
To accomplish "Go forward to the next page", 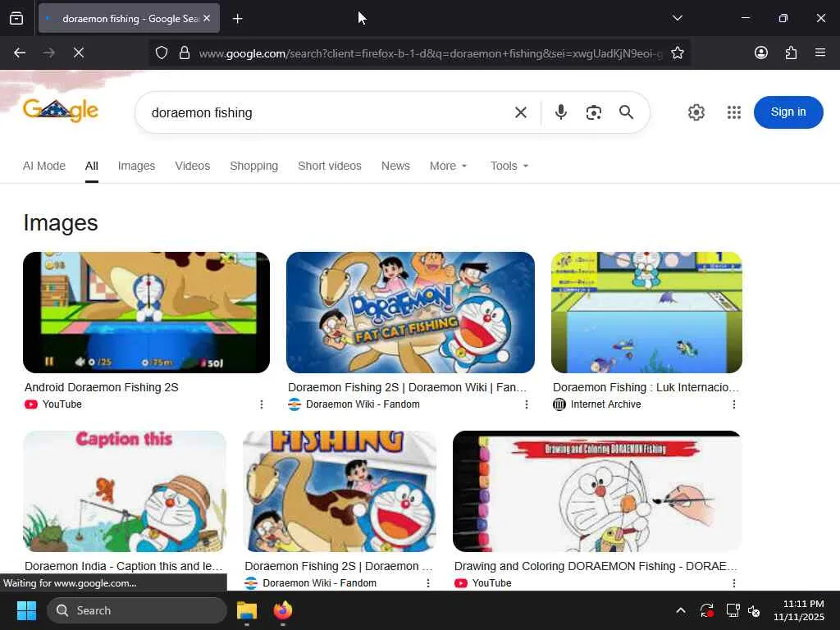I will coord(48,53).
